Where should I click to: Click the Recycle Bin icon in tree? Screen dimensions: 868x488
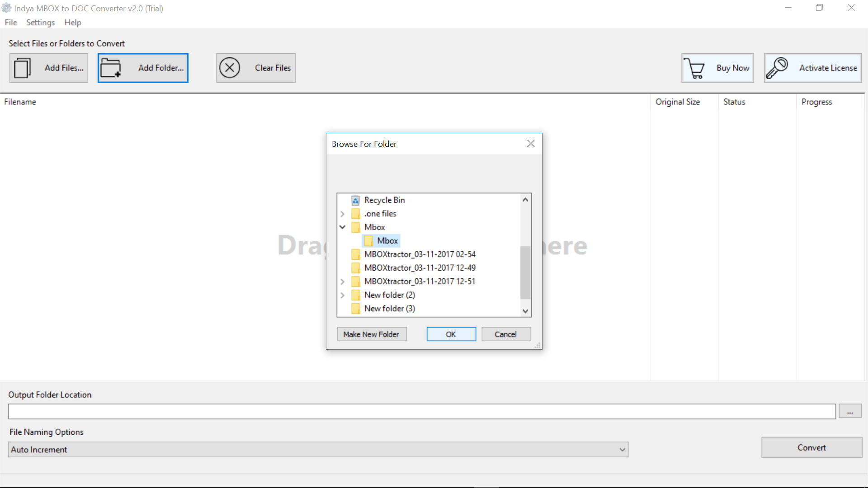(356, 200)
